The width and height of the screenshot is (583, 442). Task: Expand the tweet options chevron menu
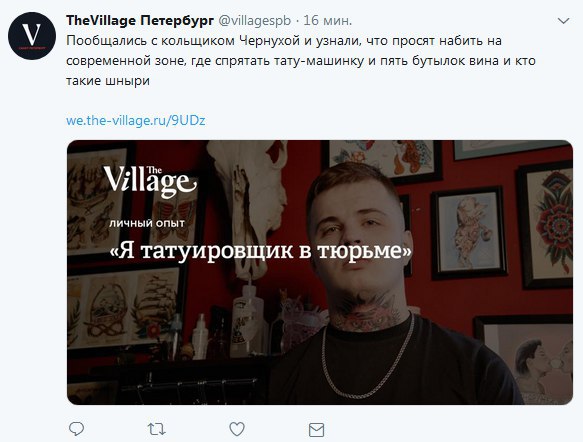click(x=564, y=21)
